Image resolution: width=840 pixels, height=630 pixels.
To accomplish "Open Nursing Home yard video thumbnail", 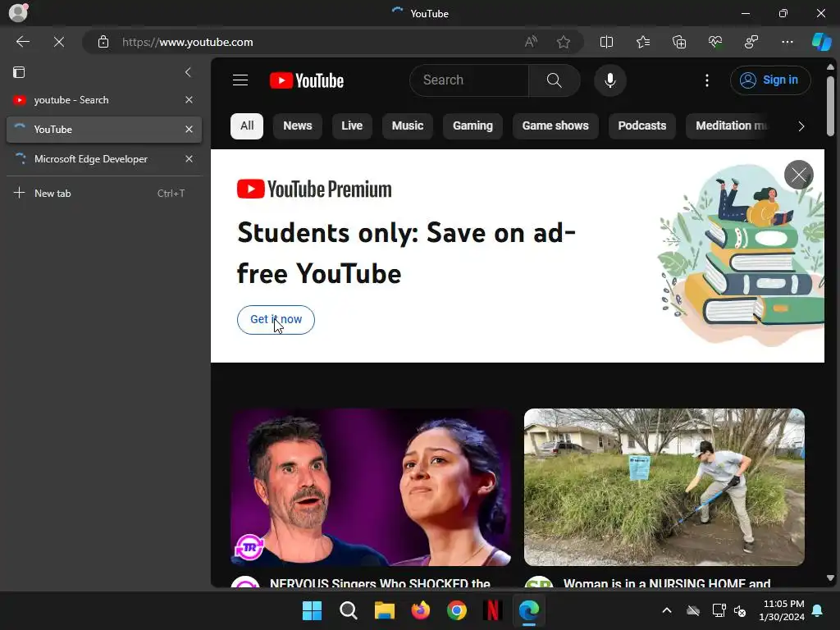I will coord(664,487).
